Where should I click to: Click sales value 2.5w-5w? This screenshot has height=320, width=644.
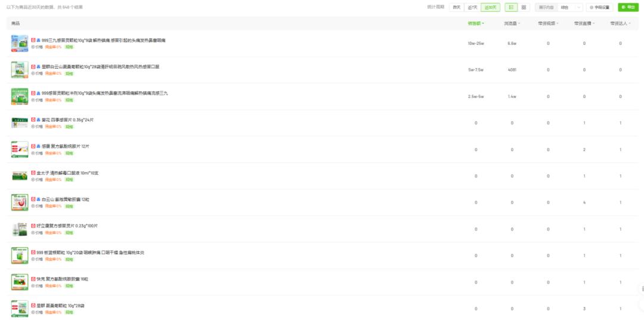pyautogui.click(x=476, y=96)
